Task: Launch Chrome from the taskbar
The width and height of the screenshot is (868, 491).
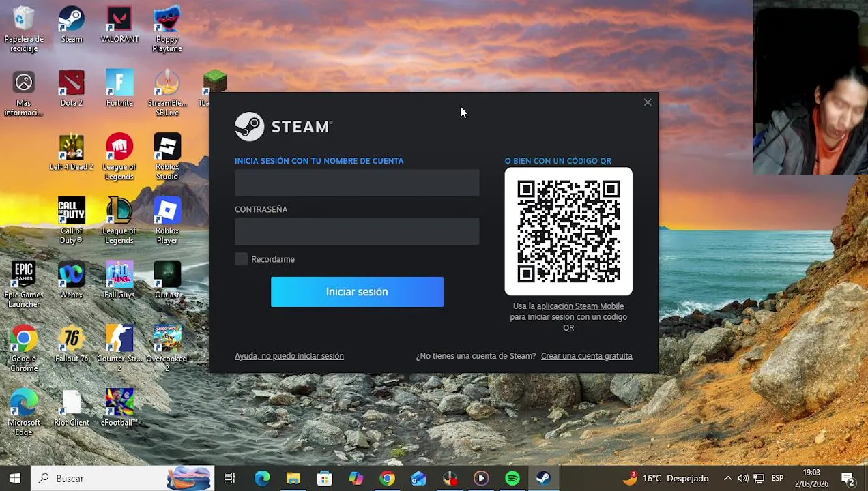Action: [x=388, y=478]
